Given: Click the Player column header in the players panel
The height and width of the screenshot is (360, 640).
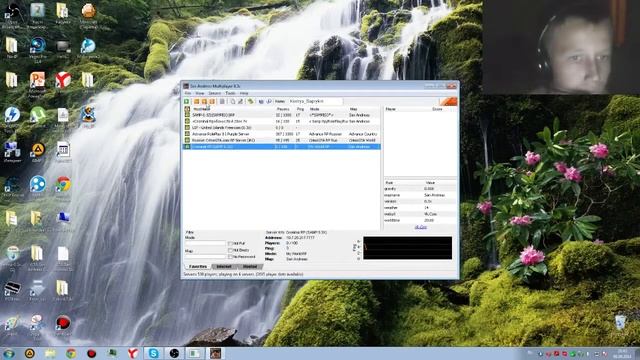Looking at the screenshot, I should [407, 109].
